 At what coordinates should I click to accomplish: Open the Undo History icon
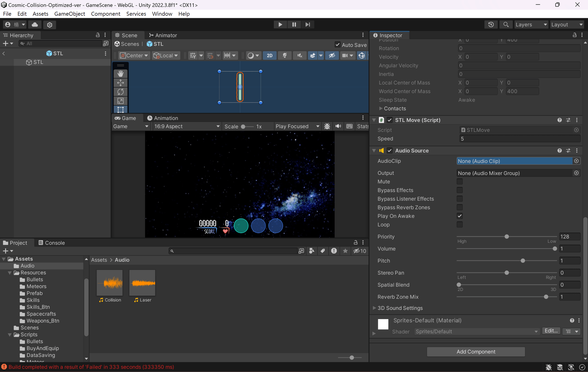point(491,25)
